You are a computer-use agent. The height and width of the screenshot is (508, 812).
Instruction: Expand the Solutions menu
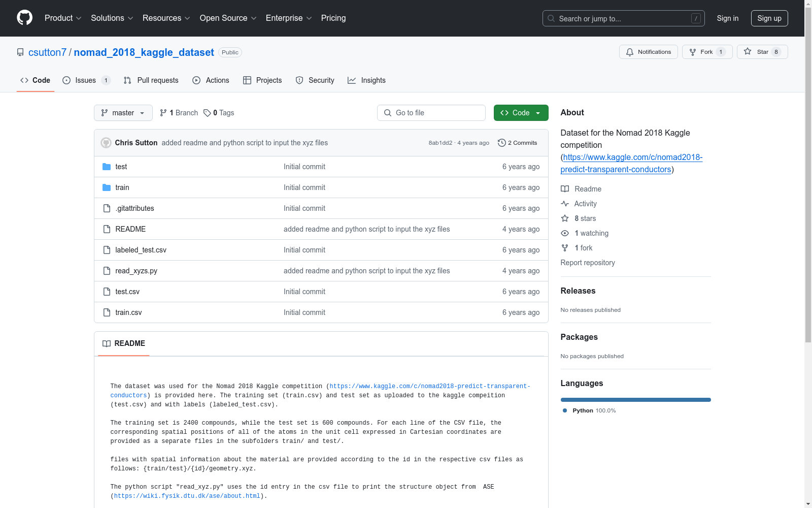(x=112, y=18)
